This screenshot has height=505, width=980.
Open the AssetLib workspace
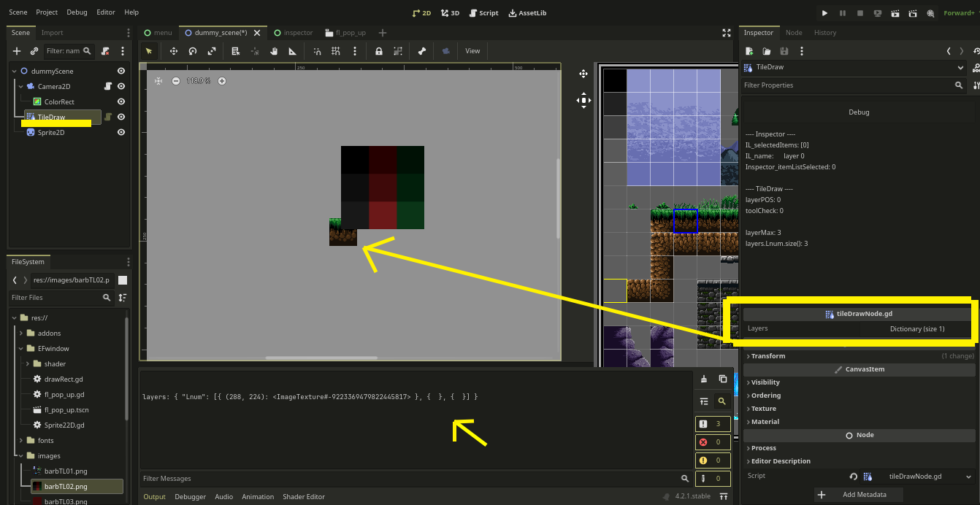pos(527,13)
